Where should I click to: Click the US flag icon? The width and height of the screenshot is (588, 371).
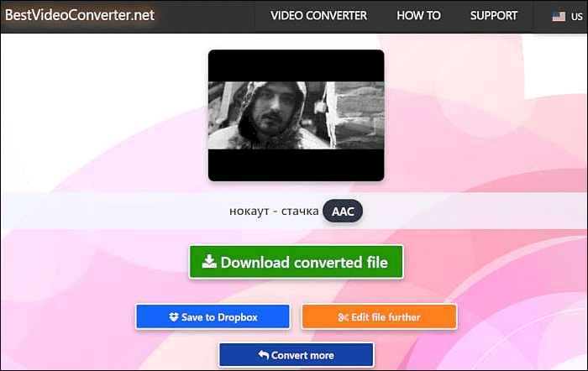(x=557, y=17)
